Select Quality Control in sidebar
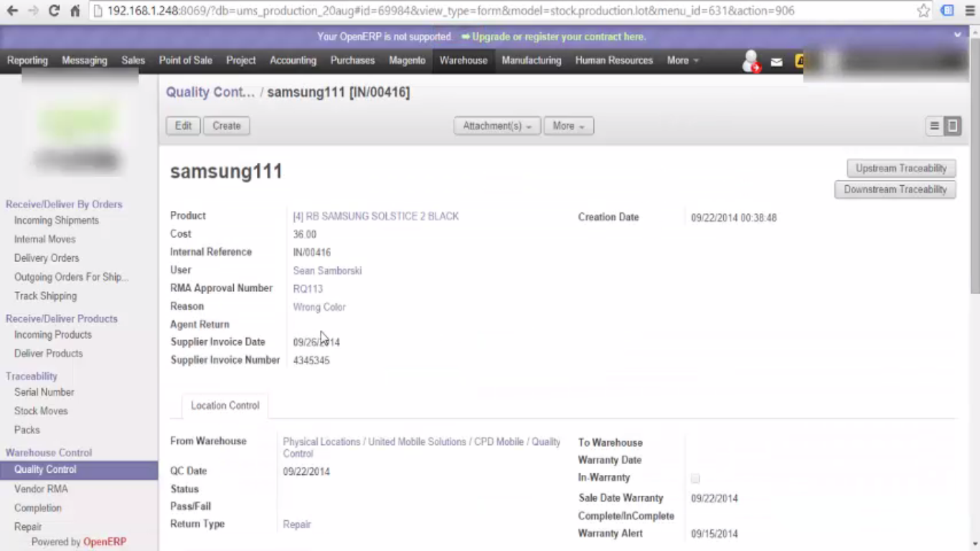 tap(79, 469)
